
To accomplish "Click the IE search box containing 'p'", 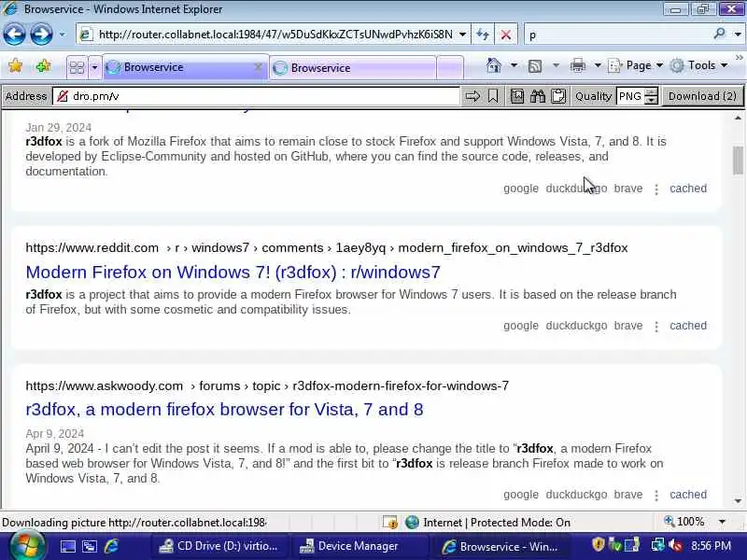I will tap(617, 35).
